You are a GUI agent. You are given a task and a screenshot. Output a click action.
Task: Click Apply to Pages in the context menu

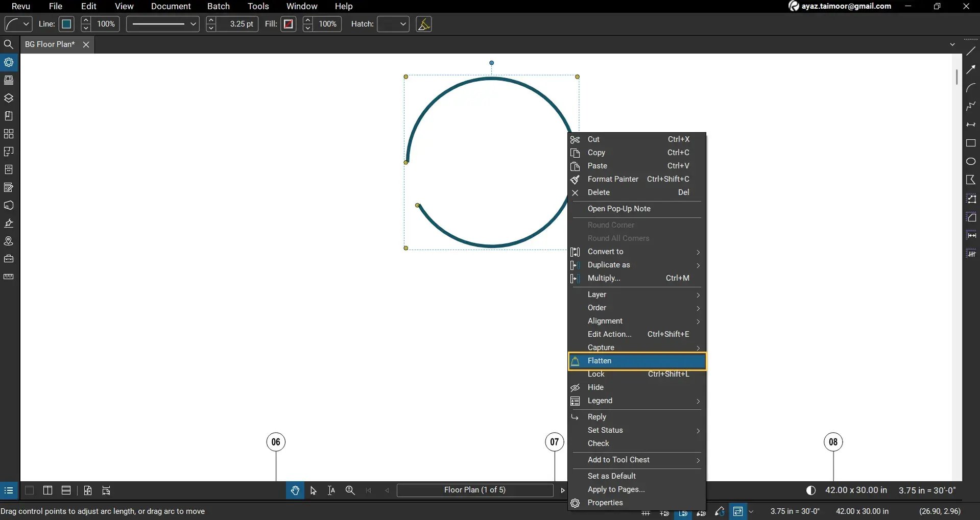tap(616, 489)
